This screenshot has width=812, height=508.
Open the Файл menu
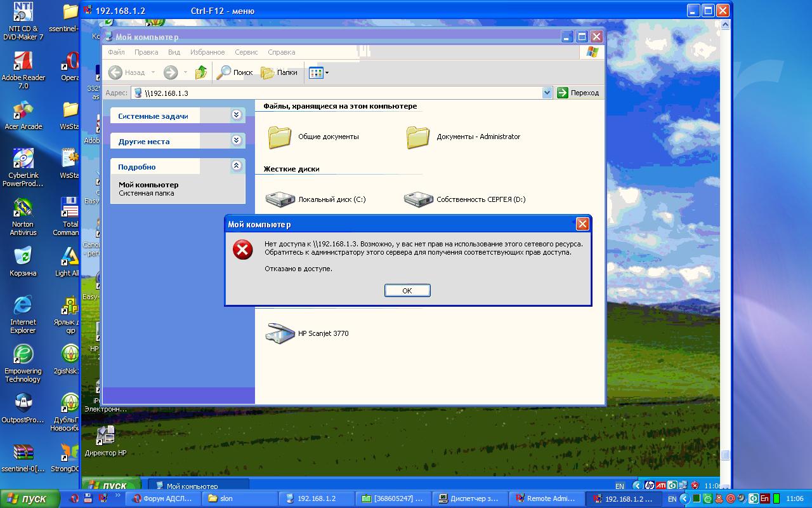116,52
